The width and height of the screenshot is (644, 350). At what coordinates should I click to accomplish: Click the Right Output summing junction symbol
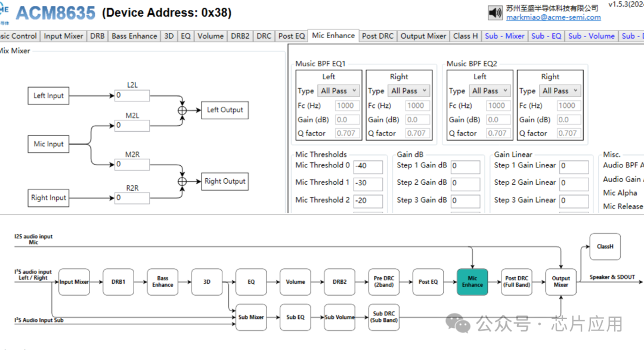[182, 181]
